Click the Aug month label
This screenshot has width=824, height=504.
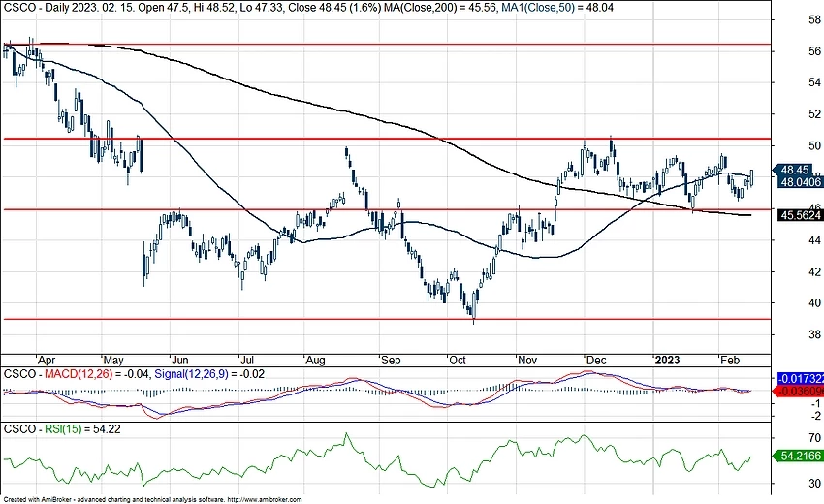point(315,361)
